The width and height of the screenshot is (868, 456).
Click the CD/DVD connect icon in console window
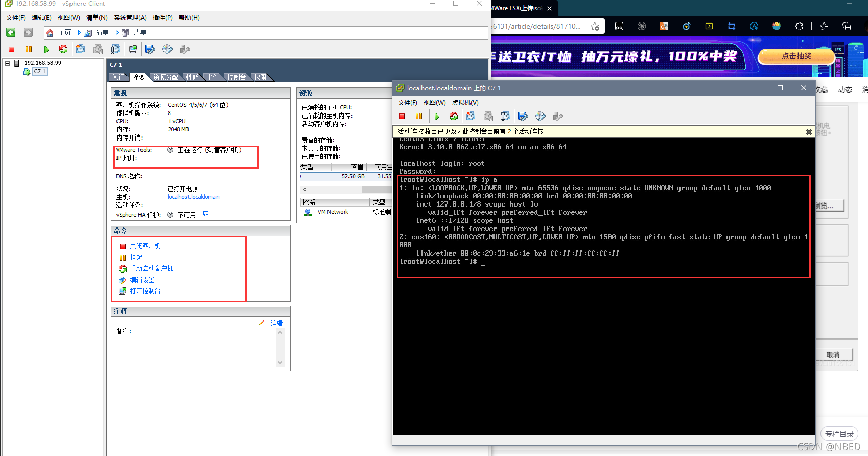point(541,116)
